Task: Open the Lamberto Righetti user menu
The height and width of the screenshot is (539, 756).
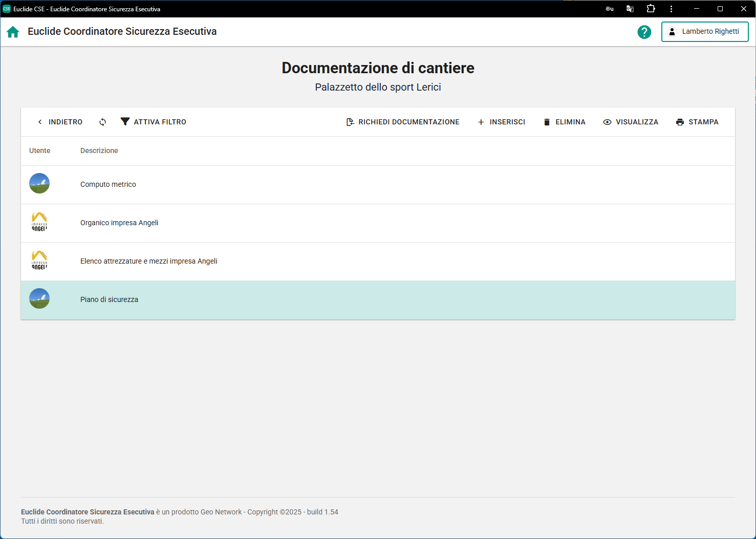Action: pos(704,32)
